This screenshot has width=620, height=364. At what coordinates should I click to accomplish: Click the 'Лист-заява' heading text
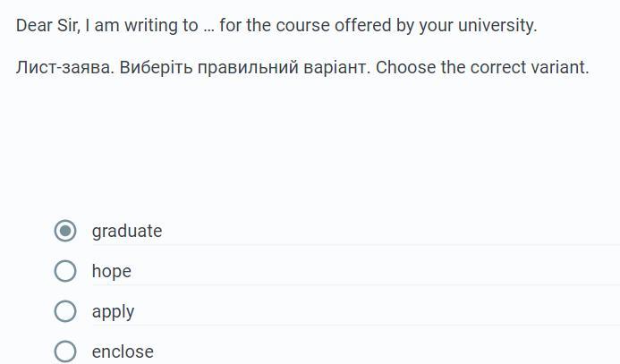point(64,67)
